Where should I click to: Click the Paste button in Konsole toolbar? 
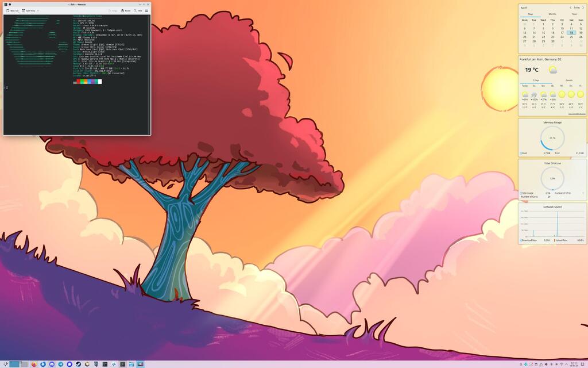[126, 10]
